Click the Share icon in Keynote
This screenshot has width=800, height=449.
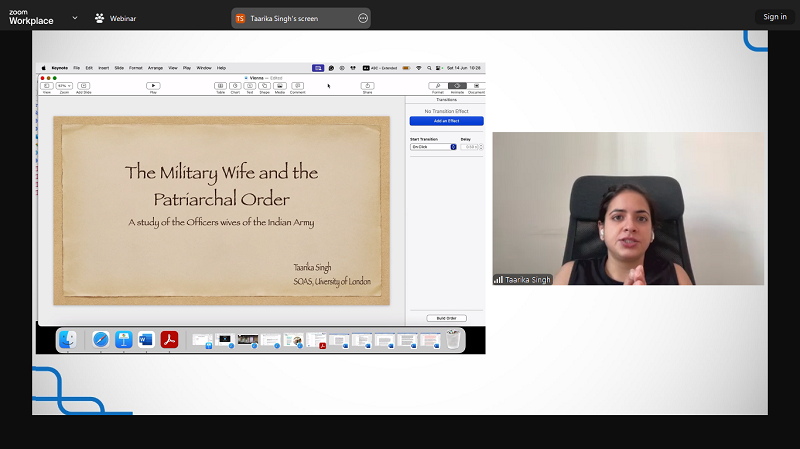click(367, 86)
